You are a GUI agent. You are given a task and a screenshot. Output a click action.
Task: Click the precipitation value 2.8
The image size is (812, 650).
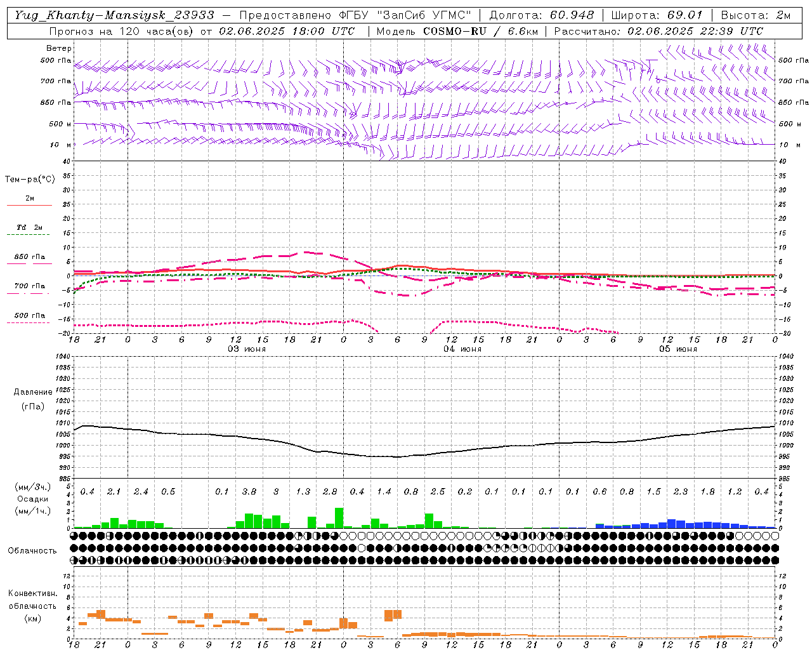coord(330,491)
